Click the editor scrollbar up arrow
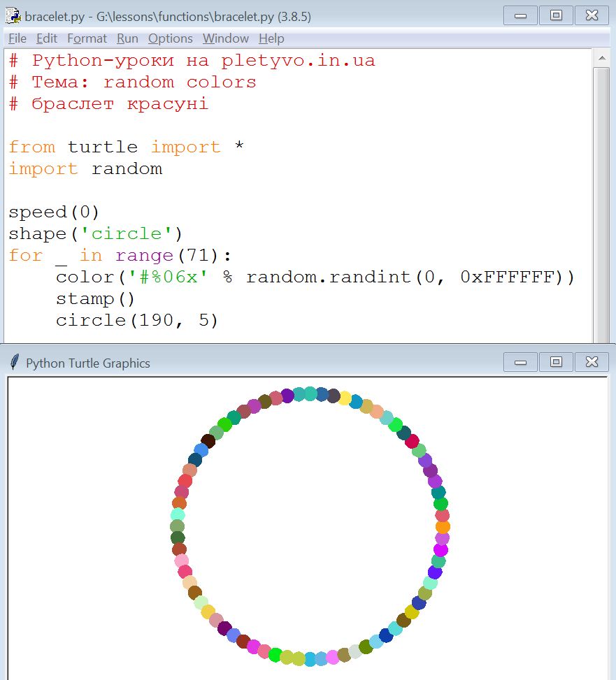Screen dimensions: 616x680 coord(602,58)
